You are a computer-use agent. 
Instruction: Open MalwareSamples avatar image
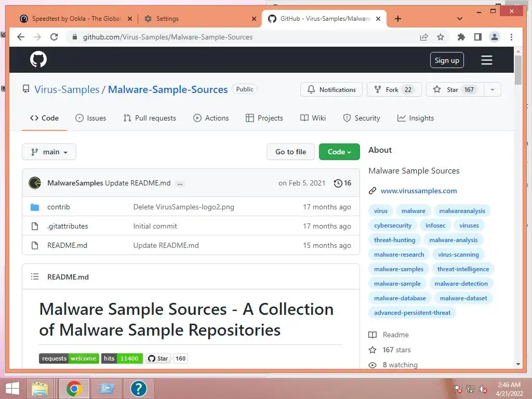tap(35, 183)
